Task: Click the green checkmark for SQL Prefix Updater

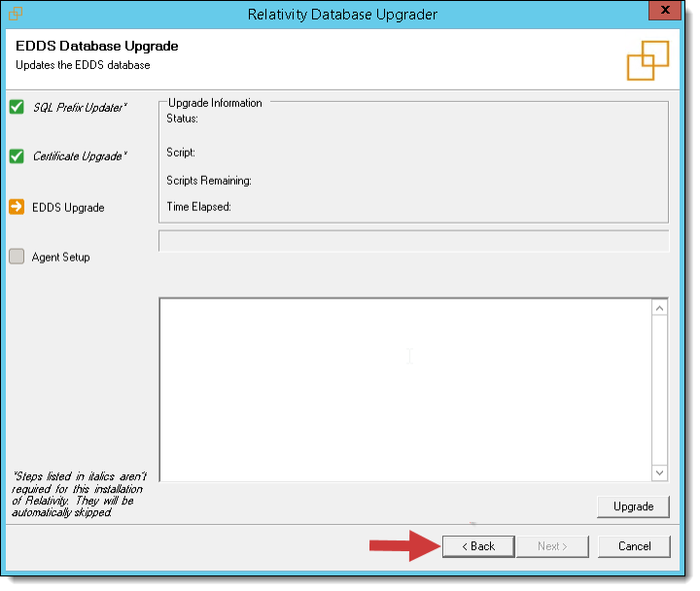Action: (x=17, y=107)
